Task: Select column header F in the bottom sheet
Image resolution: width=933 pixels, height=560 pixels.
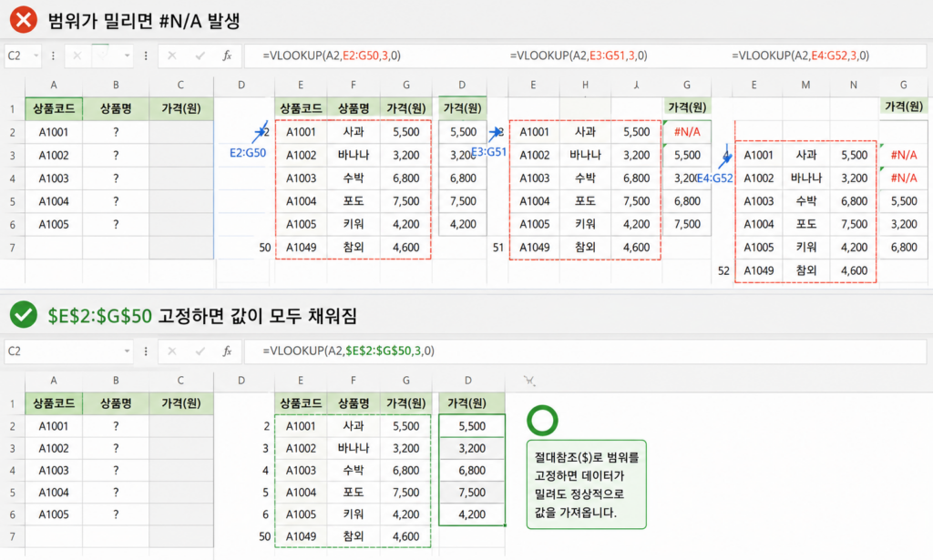Action: pos(354,381)
